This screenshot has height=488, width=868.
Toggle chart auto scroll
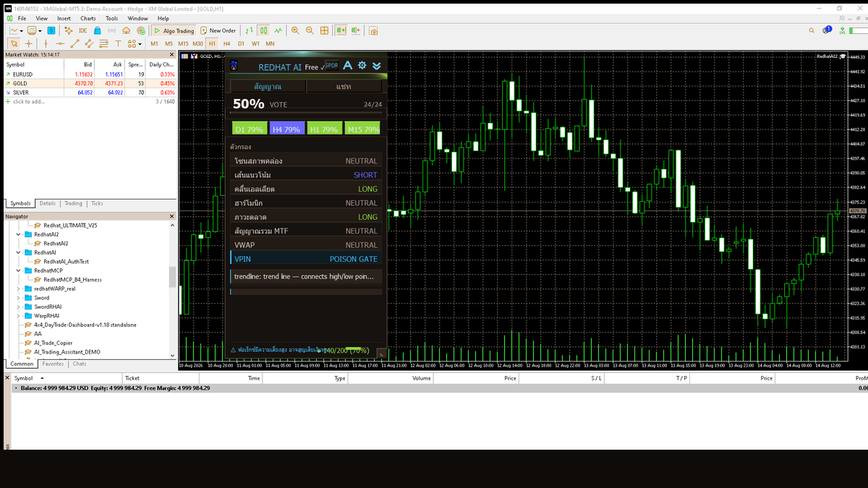click(x=340, y=30)
